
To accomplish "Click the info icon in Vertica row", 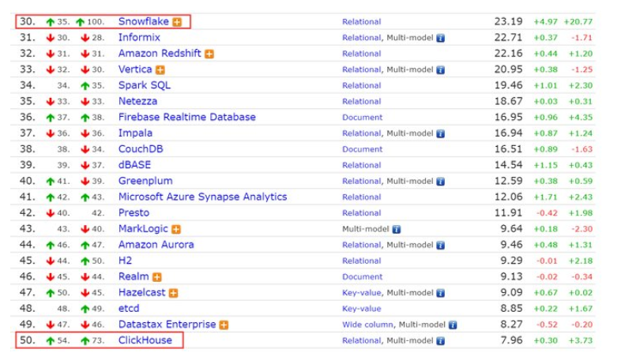I will click(441, 70).
